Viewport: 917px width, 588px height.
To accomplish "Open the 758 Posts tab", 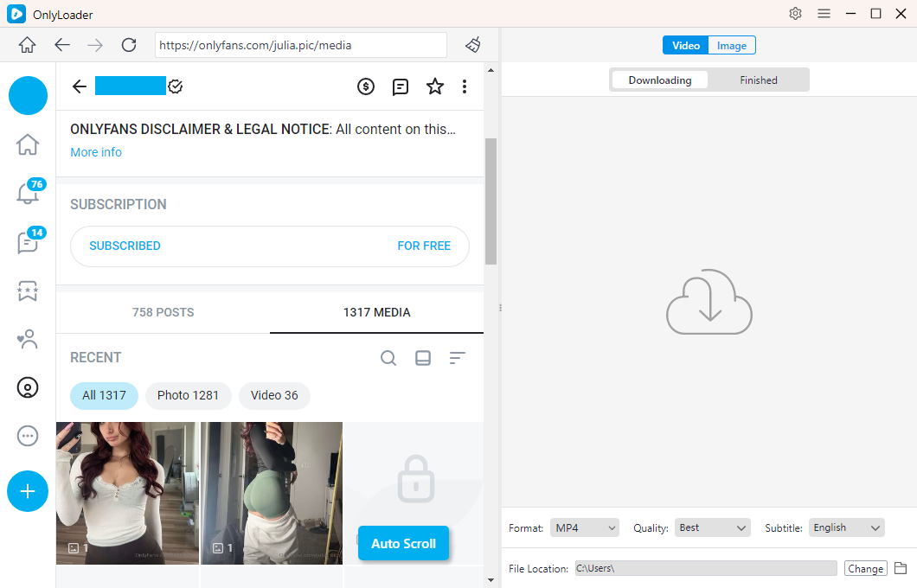I will (163, 312).
